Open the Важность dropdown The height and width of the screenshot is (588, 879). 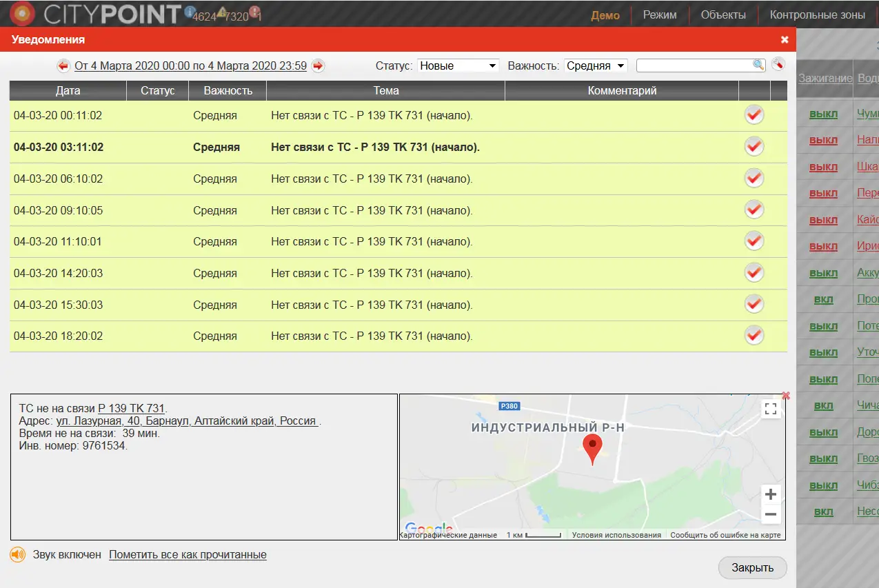[x=596, y=66]
